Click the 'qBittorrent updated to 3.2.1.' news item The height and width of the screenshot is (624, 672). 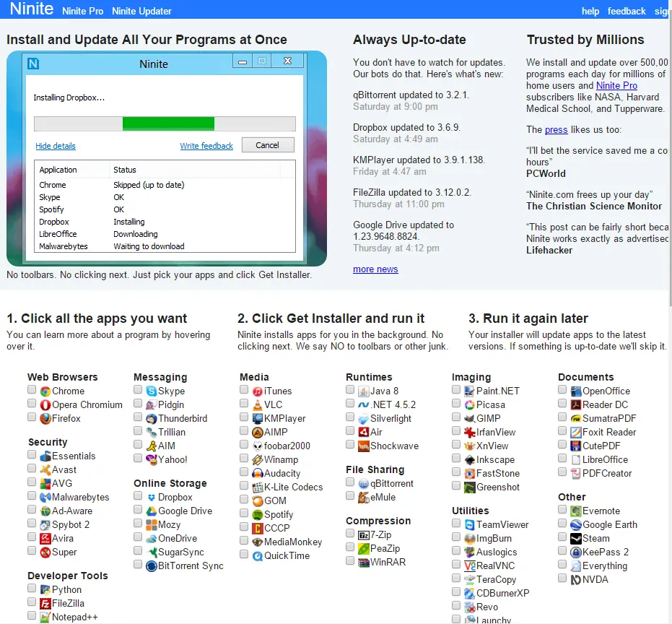click(411, 95)
